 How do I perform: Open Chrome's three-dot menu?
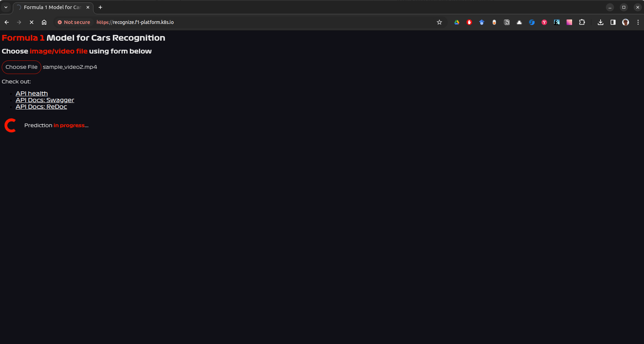[638, 22]
